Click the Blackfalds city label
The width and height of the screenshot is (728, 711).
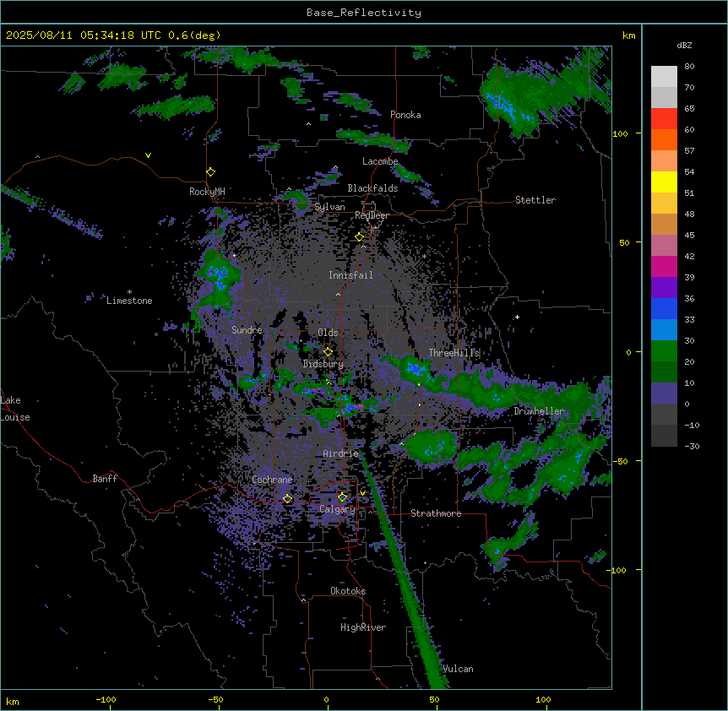pyautogui.click(x=372, y=188)
